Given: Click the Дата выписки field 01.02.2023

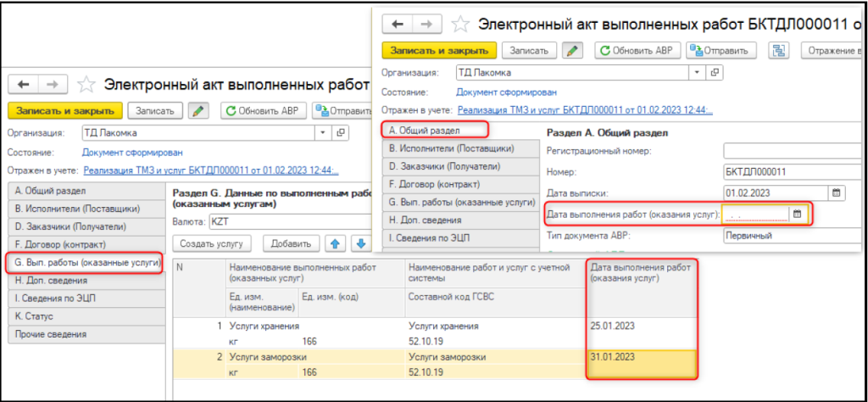Looking at the screenshot, I should click(776, 193).
